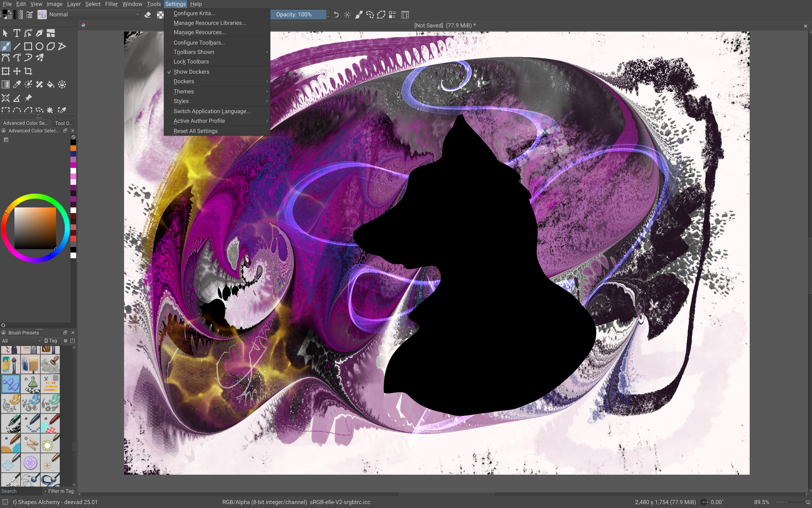This screenshot has height=508, width=812.
Task: Toggle Lock Toolbars in Settings menu
Action: [217, 61]
